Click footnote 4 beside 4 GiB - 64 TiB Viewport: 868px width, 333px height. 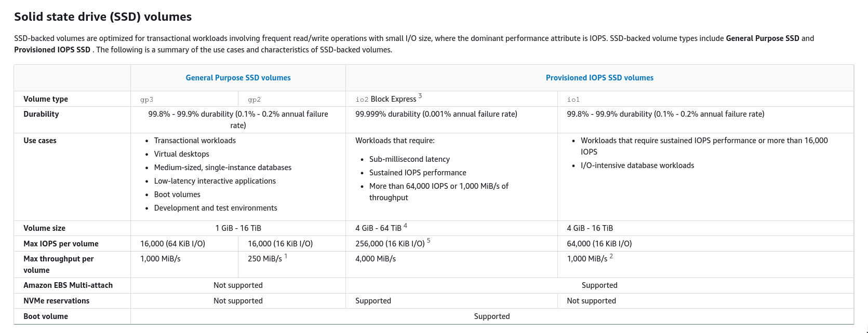click(x=405, y=226)
